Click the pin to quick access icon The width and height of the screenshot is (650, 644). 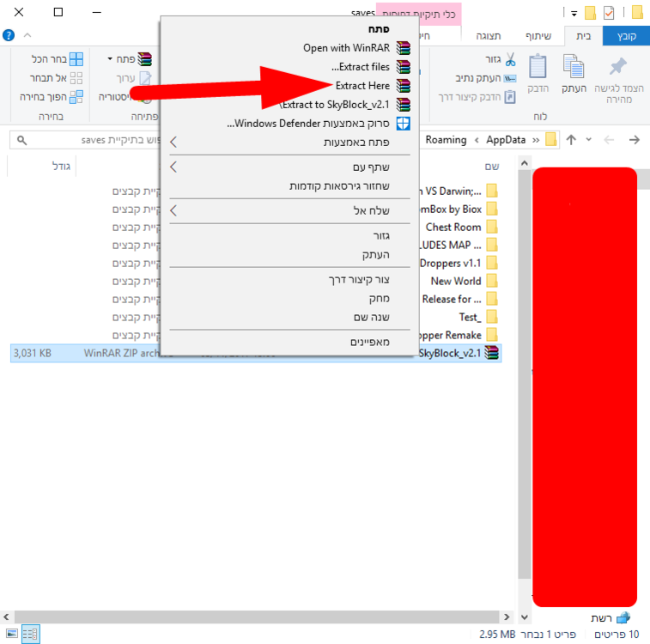pyautogui.click(x=618, y=66)
